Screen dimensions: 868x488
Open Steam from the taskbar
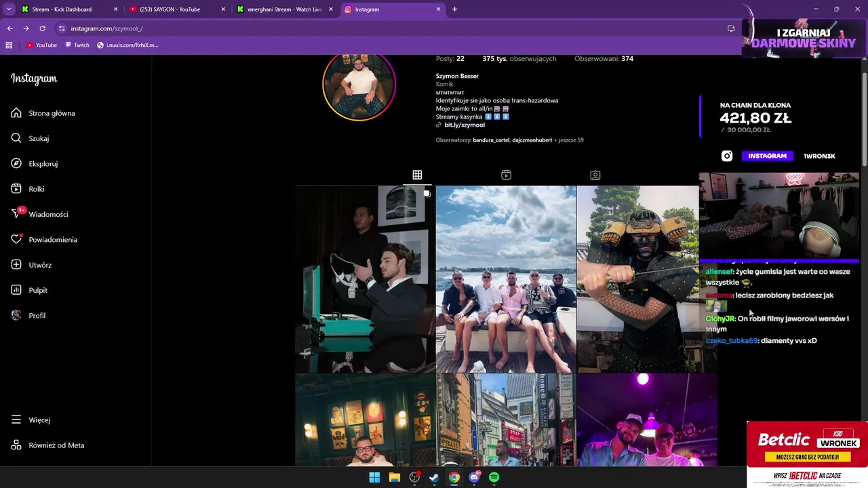tap(434, 477)
